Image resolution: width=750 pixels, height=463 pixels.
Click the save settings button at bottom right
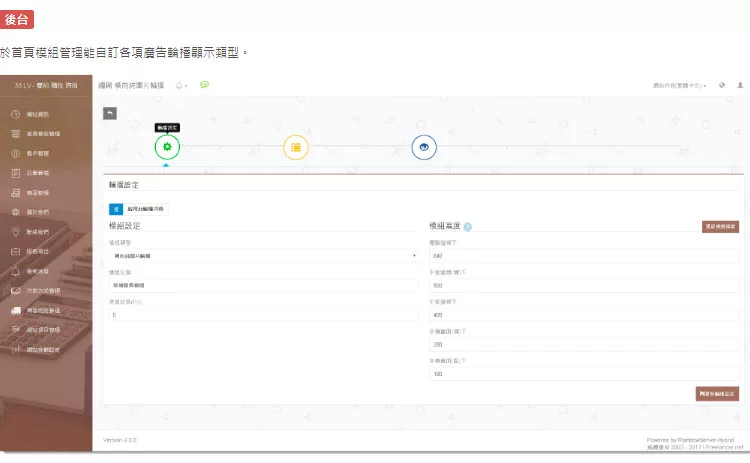(x=716, y=394)
